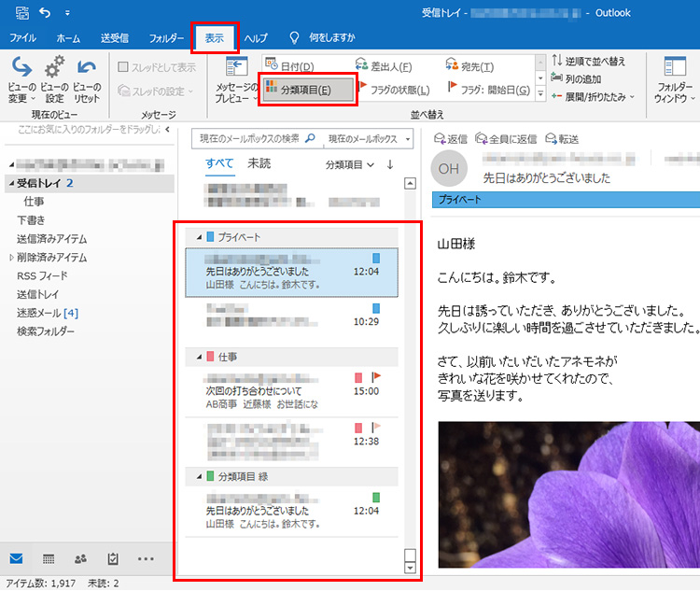Sort messages by 分類項目(E)
The image size is (700, 591).
click(x=306, y=89)
